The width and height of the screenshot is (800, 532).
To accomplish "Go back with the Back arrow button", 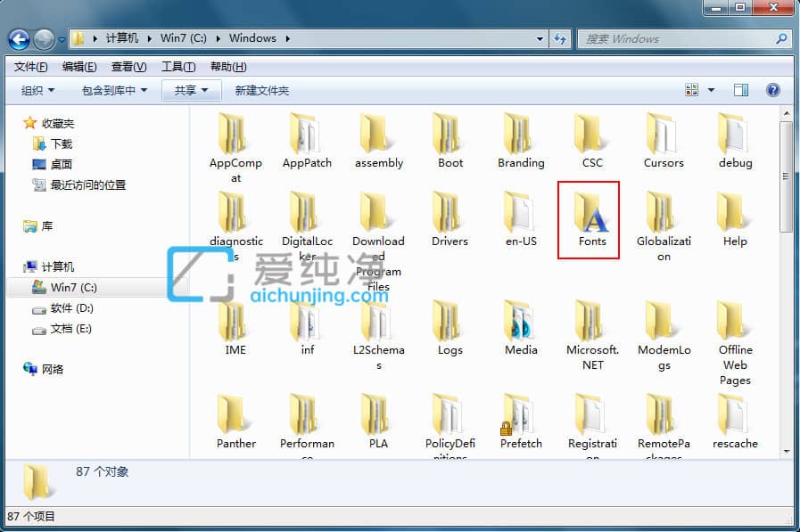I will coord(19,39).
